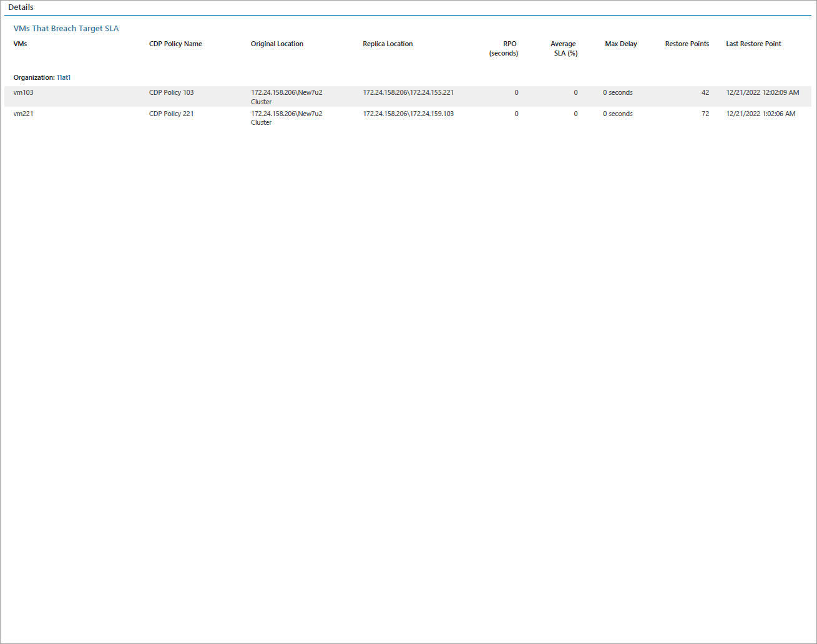Click the Organization label above the table

click(x=34, y=77)
